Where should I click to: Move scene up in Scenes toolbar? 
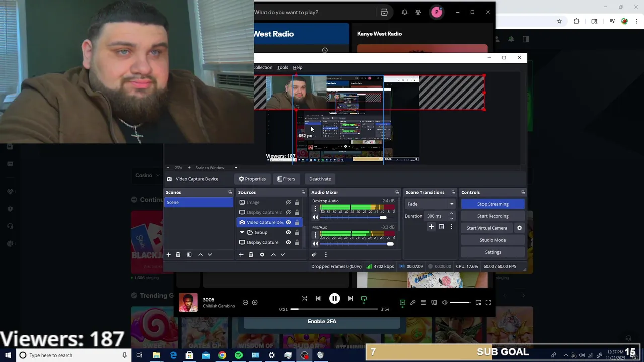(x=200, y=255)
